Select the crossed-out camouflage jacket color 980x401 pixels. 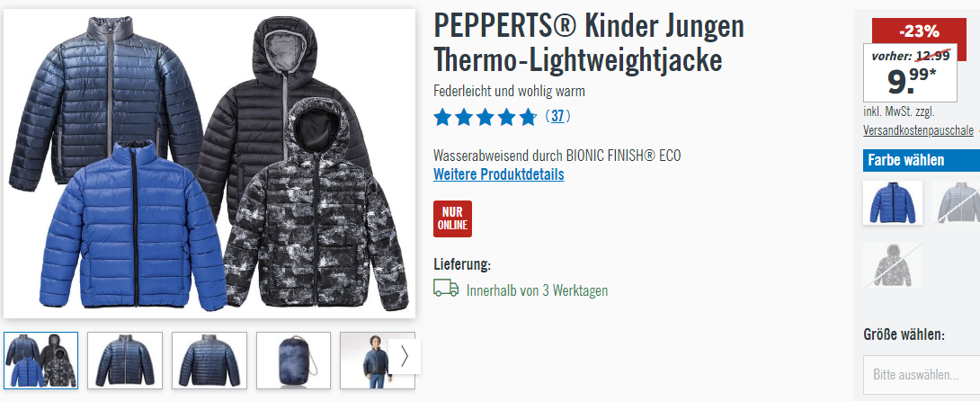[x=893, y=265]
